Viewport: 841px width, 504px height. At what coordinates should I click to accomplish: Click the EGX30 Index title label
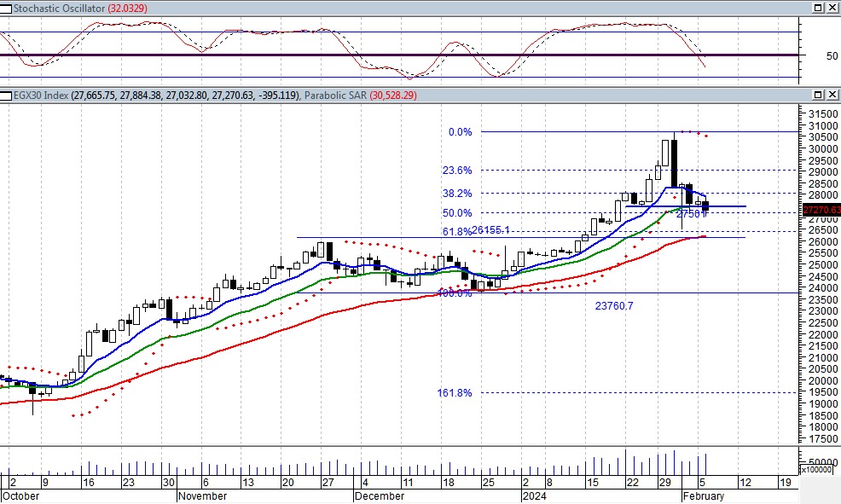click(x=39, y=95)
